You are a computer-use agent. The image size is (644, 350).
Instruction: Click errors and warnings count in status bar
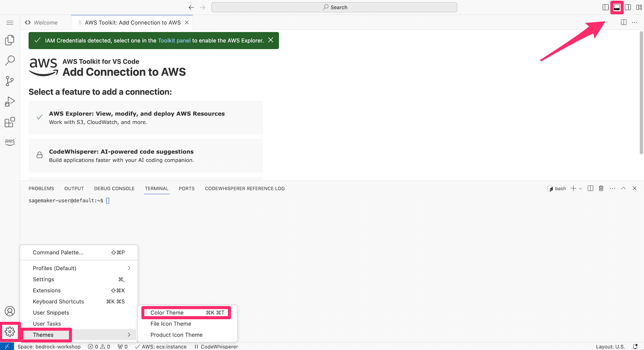pos(99,346)
